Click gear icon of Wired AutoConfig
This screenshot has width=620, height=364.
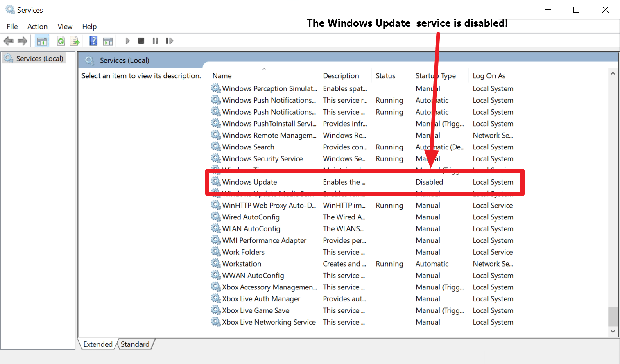tap(216, 217)
